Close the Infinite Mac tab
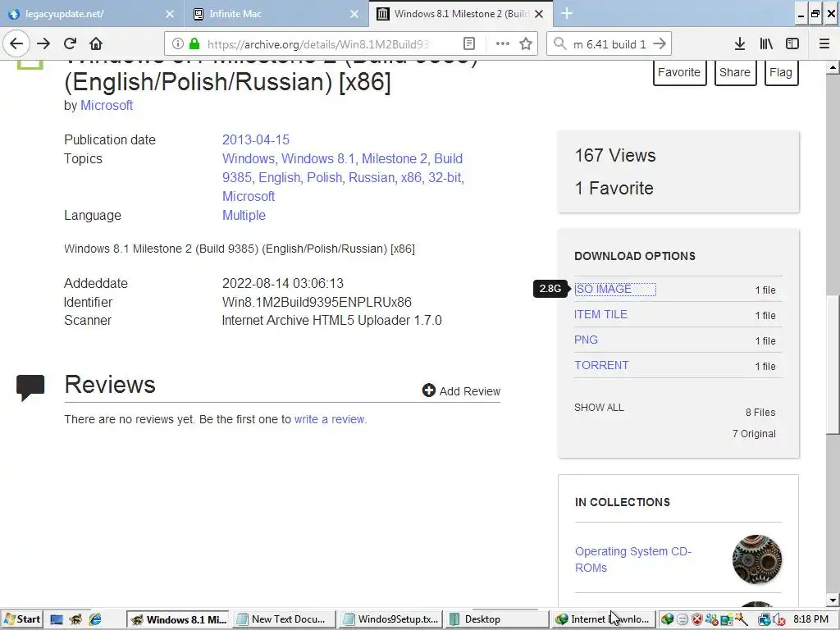The width and height of the screenshot is (840, 630). click(354, 14)
